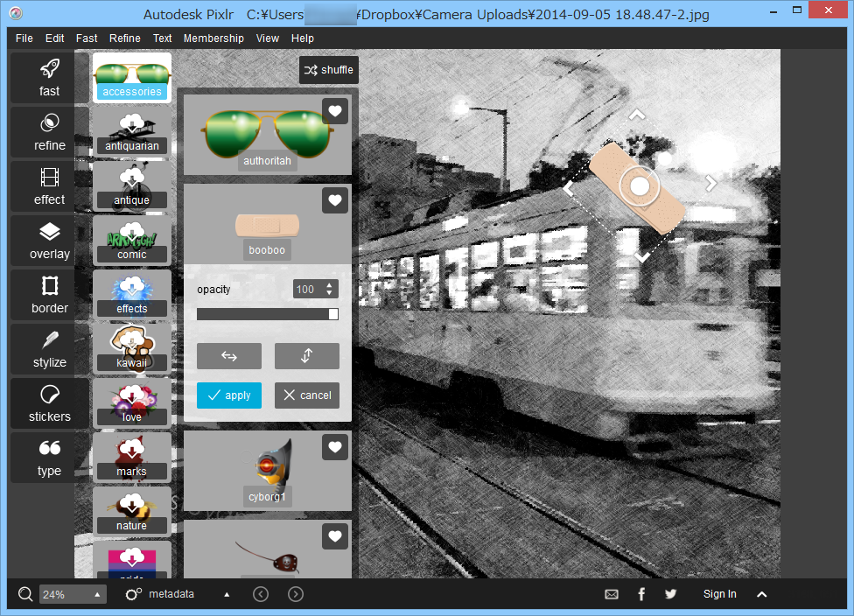Download the marks sticker pack
This screenshot has height=616, width=854.
132,458
